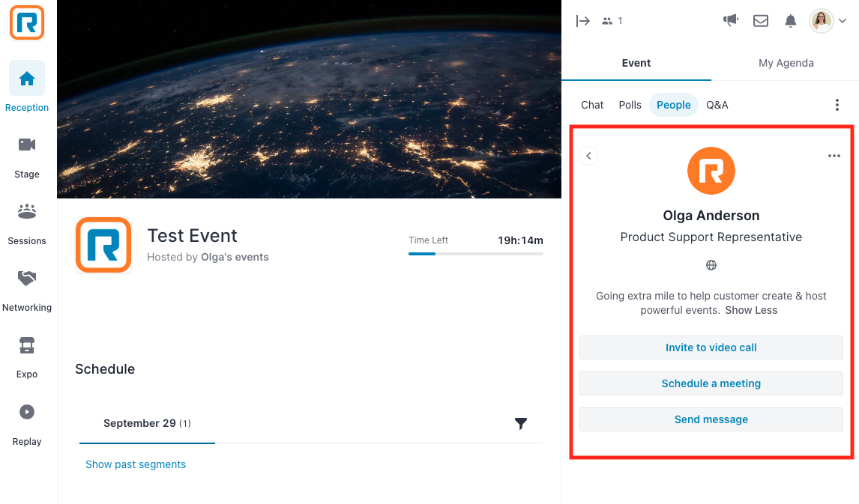Go back from Olga Anderson's profile
859x504 pixels.
[x=588, y=156]
